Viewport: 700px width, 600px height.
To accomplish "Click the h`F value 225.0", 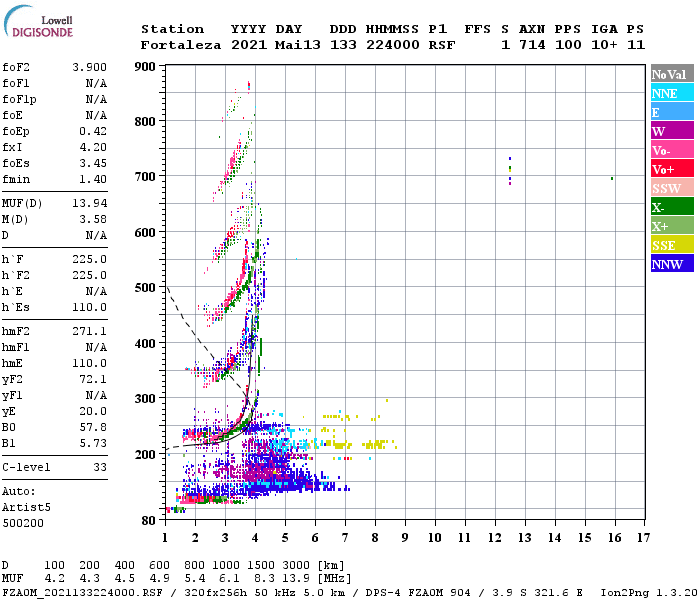I will 90,259.
